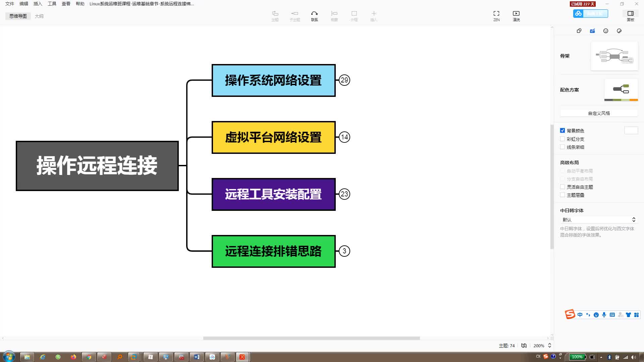Open the style shapes panel tab icon

point(579,31)
